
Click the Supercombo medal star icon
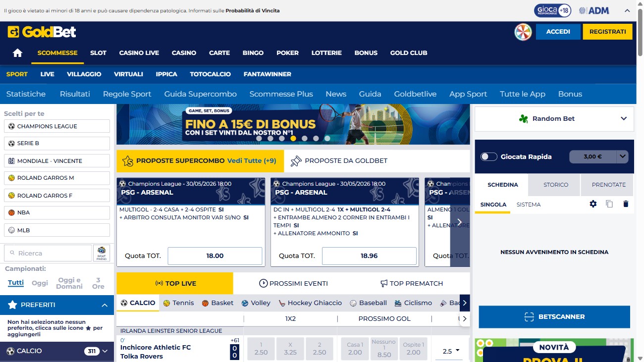(x=128, y=160)
